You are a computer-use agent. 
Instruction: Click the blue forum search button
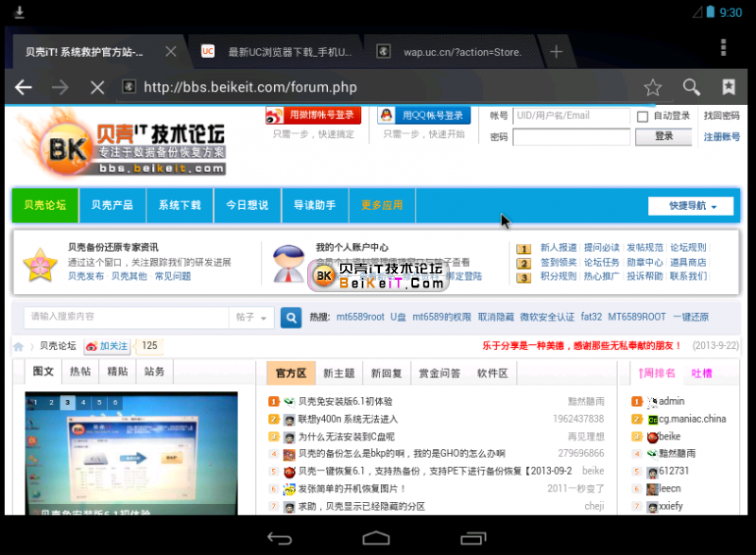click(x=291, y=318)
